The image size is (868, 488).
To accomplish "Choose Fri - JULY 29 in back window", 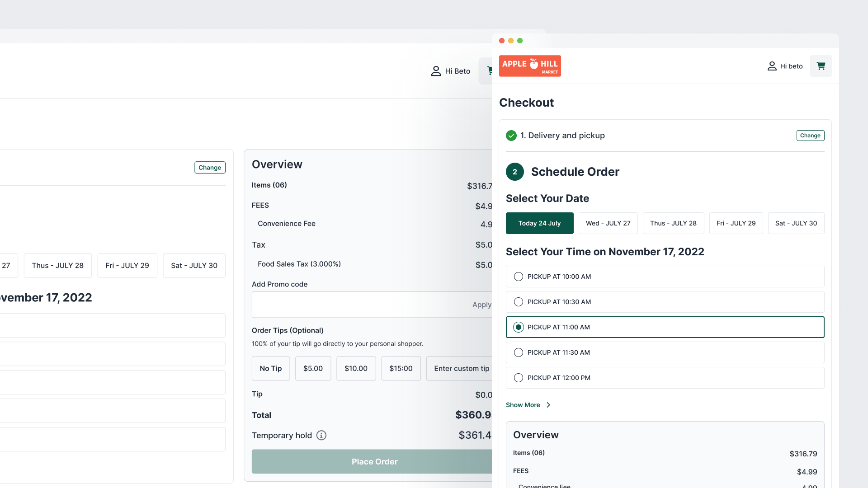I will pos(127,266).
